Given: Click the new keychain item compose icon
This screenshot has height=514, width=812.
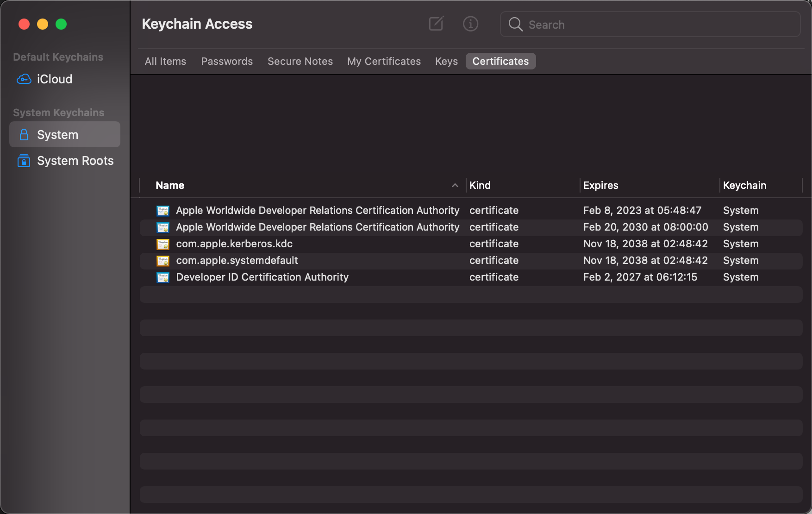Looking at the screenshot, I should [x=436, y=24].
